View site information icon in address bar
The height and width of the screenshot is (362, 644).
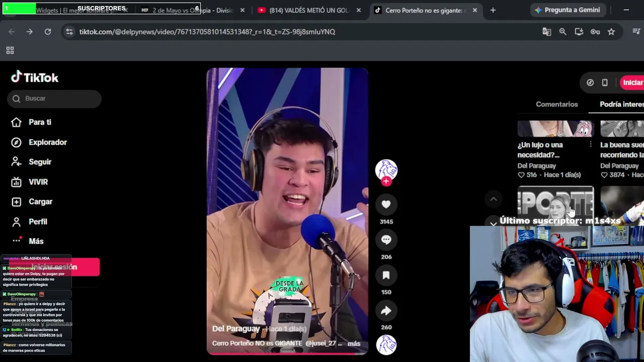click(69, 32)
